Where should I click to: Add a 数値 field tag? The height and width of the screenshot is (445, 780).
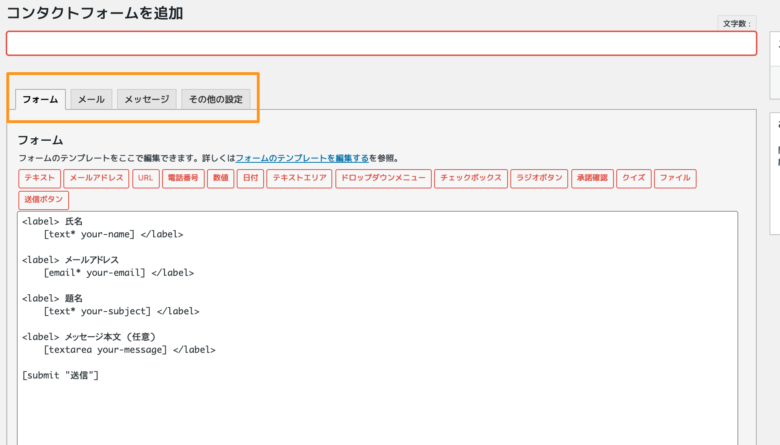coord(220,178)
